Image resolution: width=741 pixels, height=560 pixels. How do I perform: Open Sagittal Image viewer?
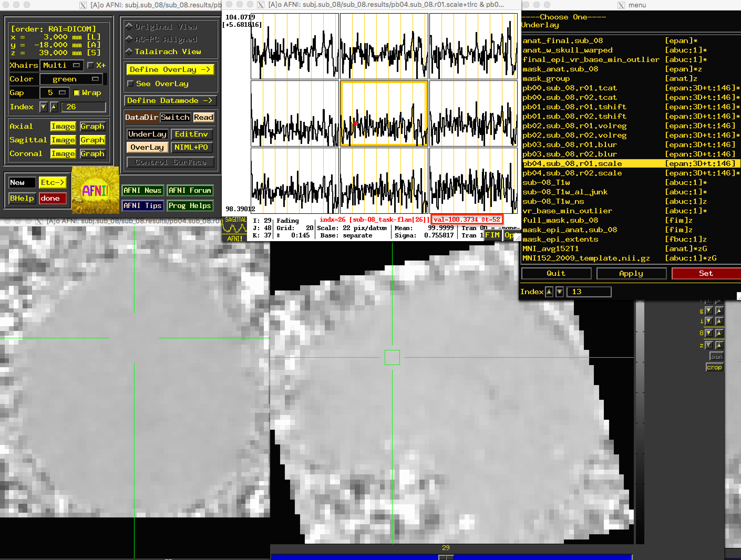click(63, 140)
